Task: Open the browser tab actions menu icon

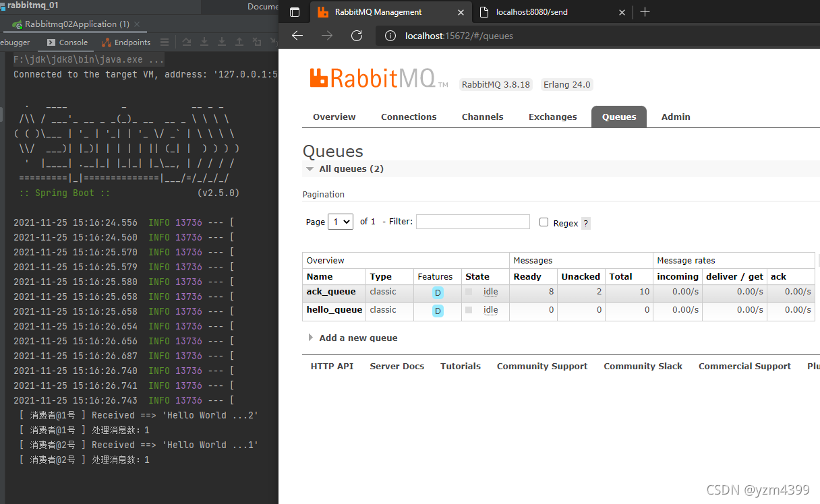Action: tap(295, 12)
